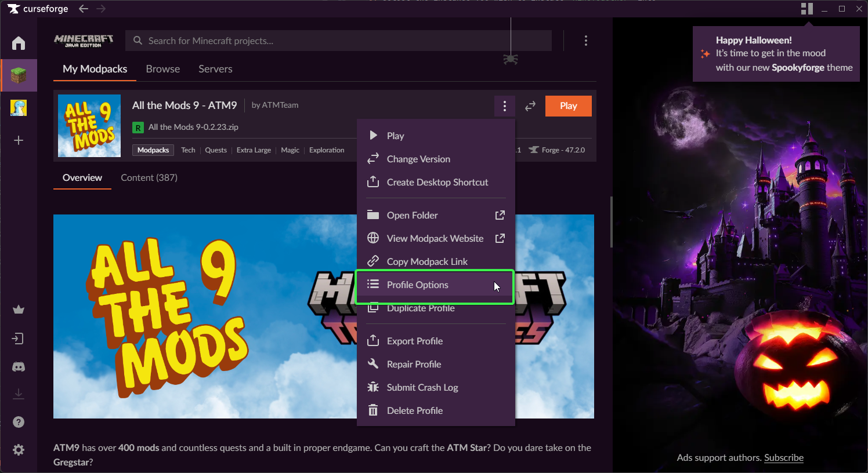Screen dimensions: 868x473
Task: Click the CurseForge logo in title bar
Action: click(38, 9)
